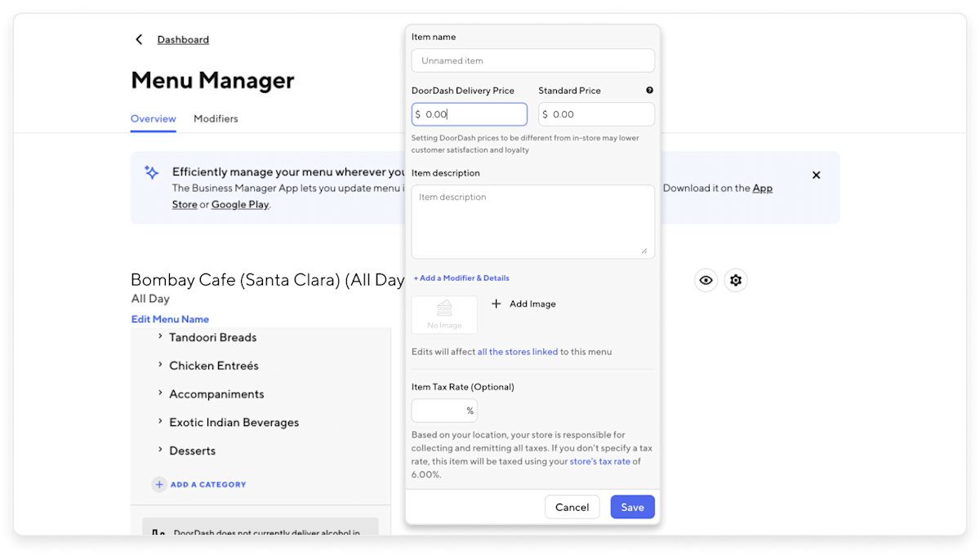The image size is (980, 560).
Task: Expand the Exotic Indian Beverages category
Action: pyautogui.click(x=160, y=421)
